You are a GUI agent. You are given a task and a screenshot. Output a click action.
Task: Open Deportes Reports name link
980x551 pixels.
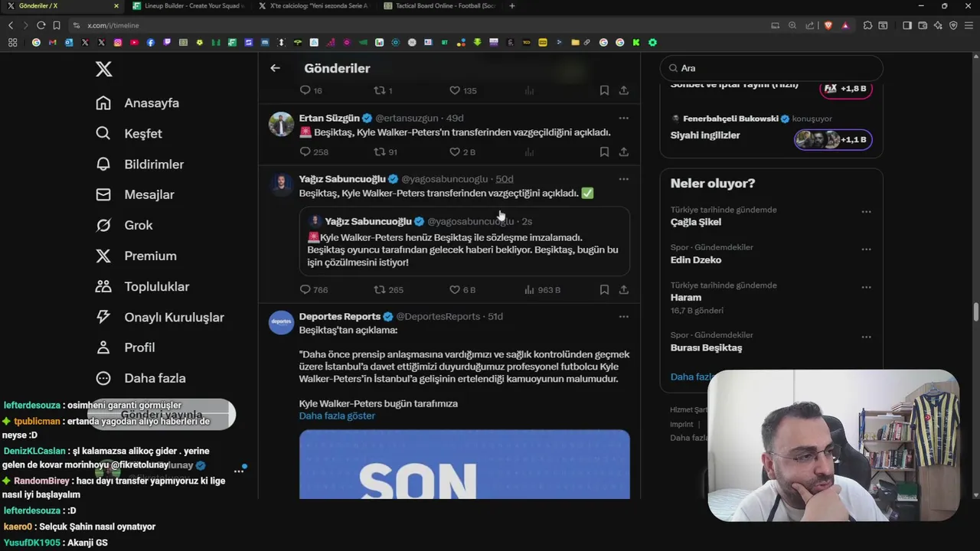(340, 316)
